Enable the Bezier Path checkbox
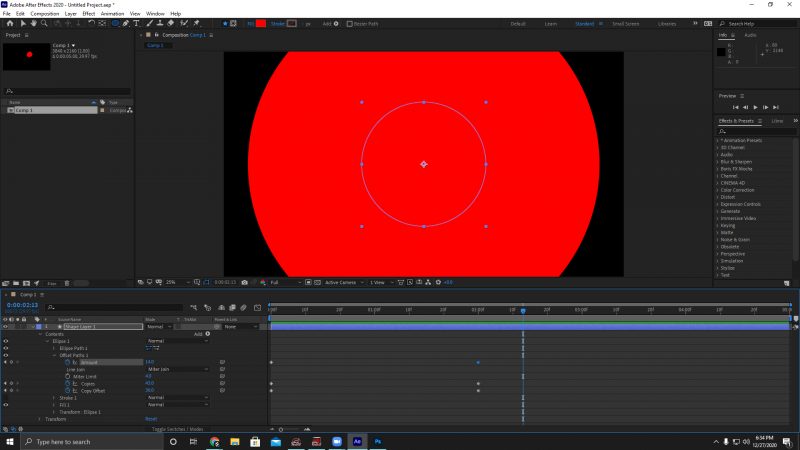Screen dimensions: 800x450 349,23
